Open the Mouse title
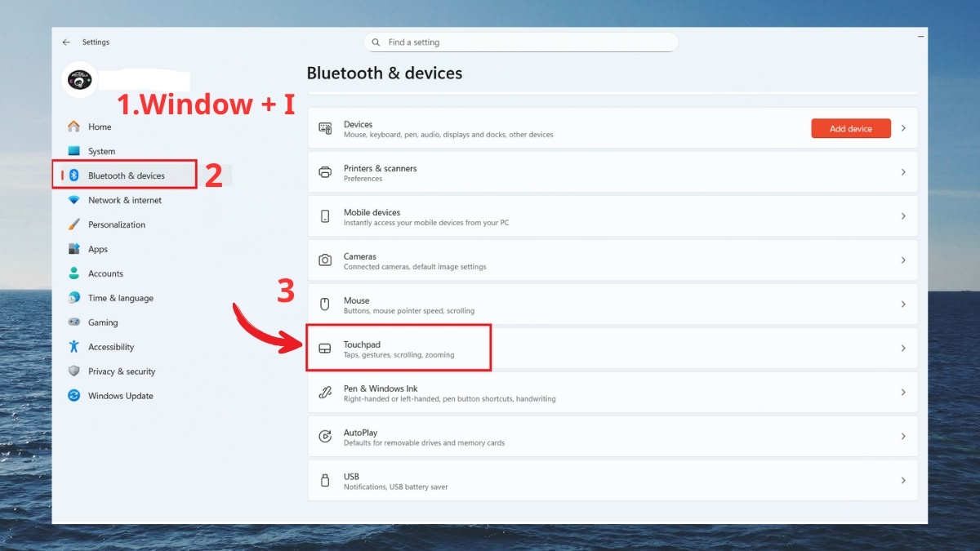980x551 pixels. pyautogui.click(x=357, y=300)
